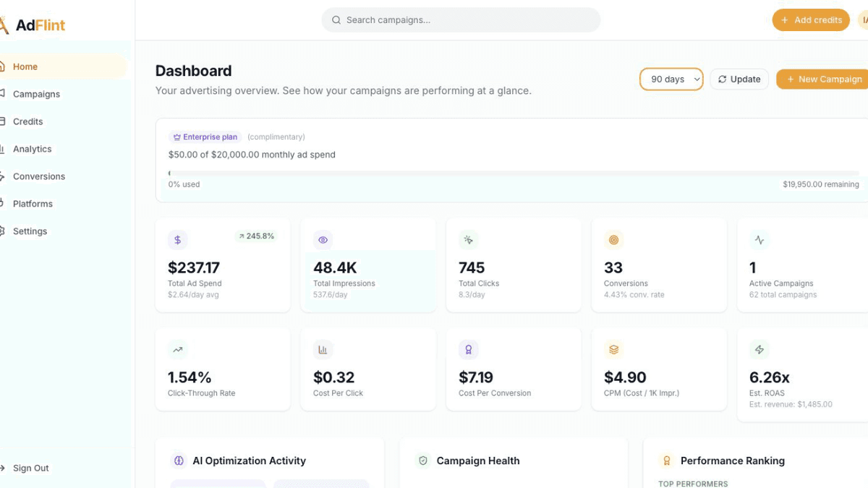Click the pulse icon on Active Campaigns card

point(759,240)
